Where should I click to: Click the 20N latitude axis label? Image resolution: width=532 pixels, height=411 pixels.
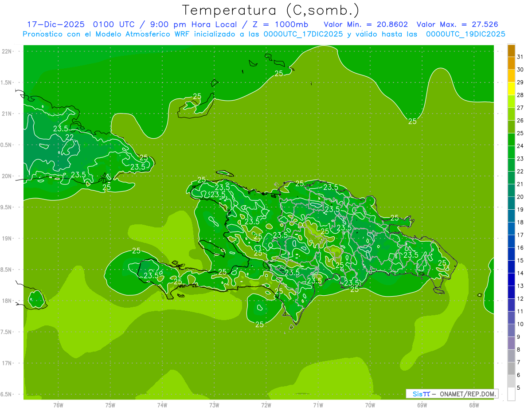8,176
